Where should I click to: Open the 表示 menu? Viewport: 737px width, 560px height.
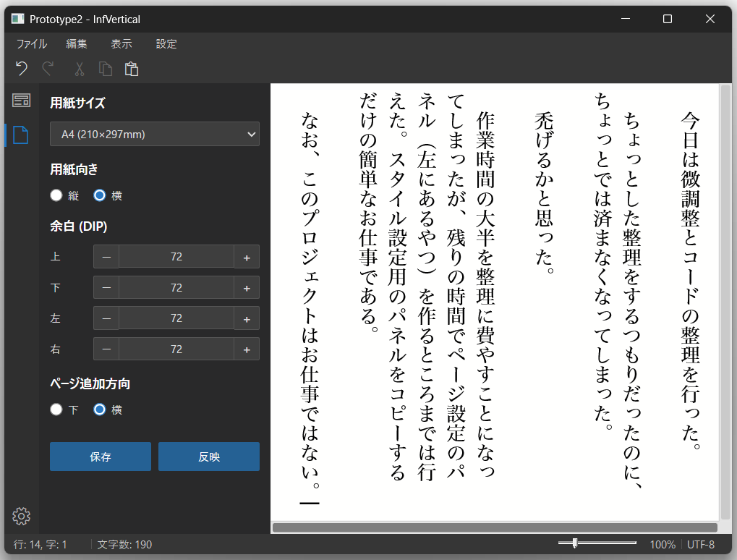[x=121, y=43]
